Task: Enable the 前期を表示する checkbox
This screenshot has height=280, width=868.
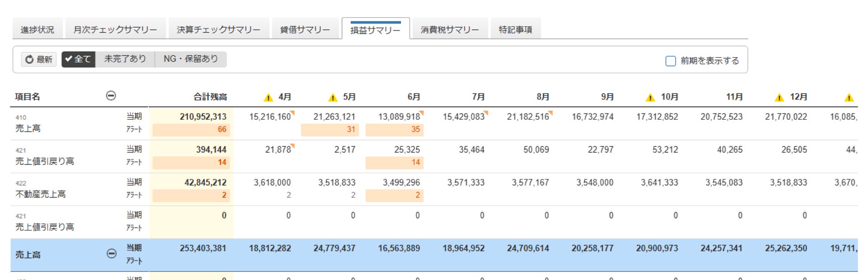Action: [670, 61]
